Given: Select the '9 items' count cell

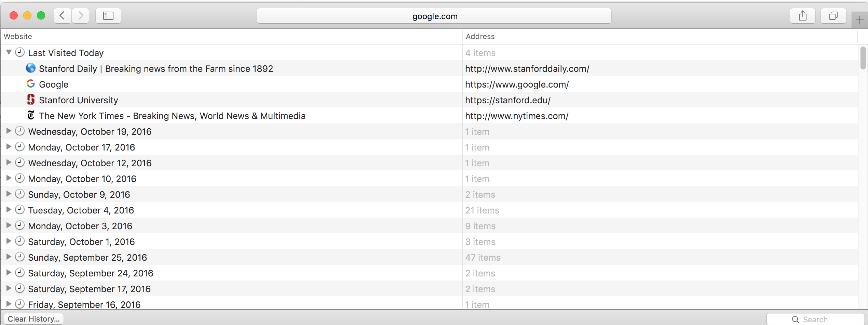Looking at the screenshot, I should point(480,226).
